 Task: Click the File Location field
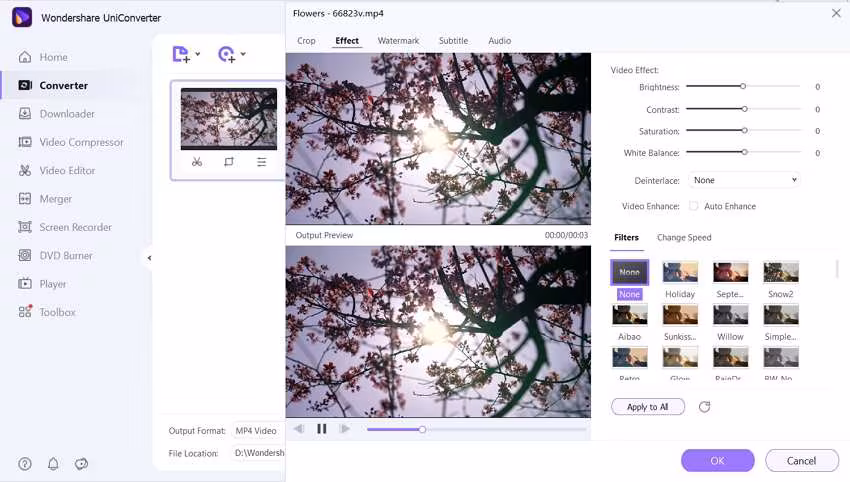[259, 453]
